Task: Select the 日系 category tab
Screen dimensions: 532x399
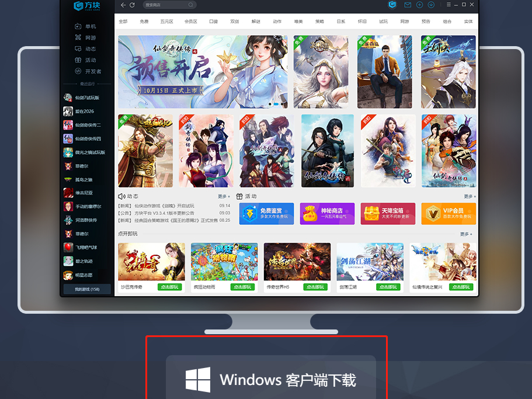Action: (341, 22)
